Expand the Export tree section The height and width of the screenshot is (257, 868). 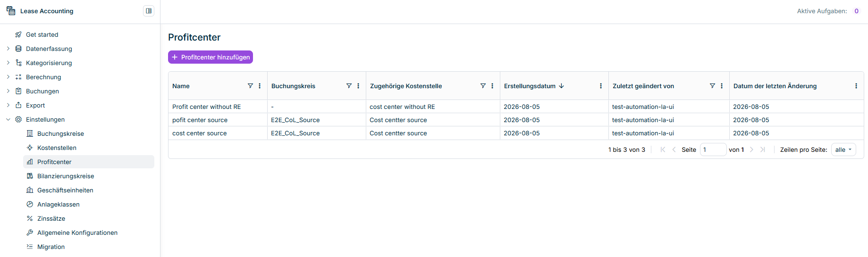click(x=8, y=105)
